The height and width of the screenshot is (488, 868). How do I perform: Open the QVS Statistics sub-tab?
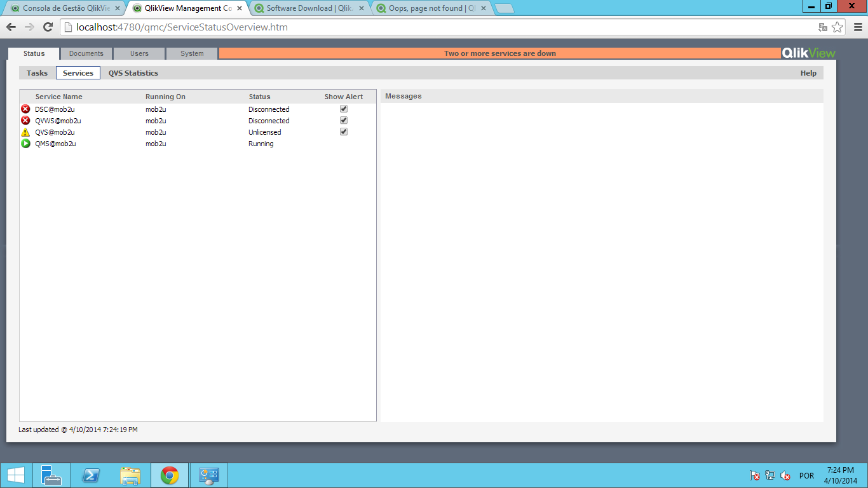(x=133, y=73)
